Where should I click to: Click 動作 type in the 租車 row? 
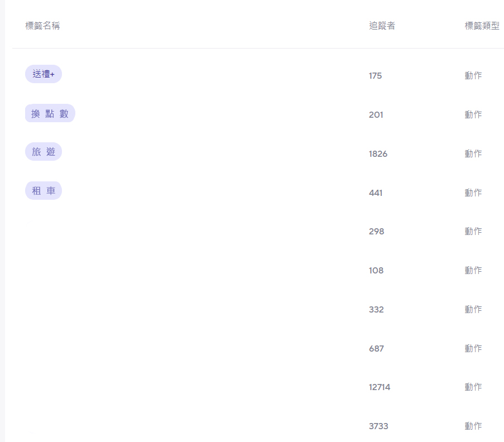tap(473, 193)
